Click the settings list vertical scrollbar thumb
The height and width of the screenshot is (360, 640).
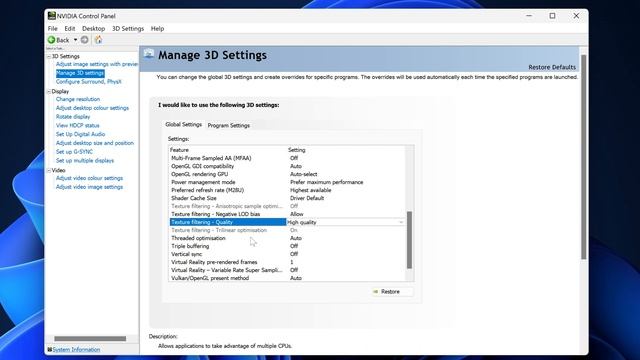(x=409, y=240)
